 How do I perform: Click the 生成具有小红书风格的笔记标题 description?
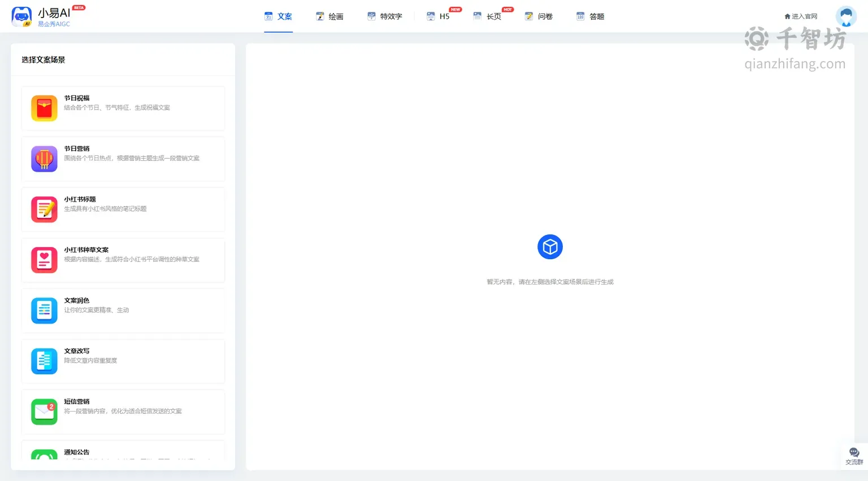[x=105, y=209]
